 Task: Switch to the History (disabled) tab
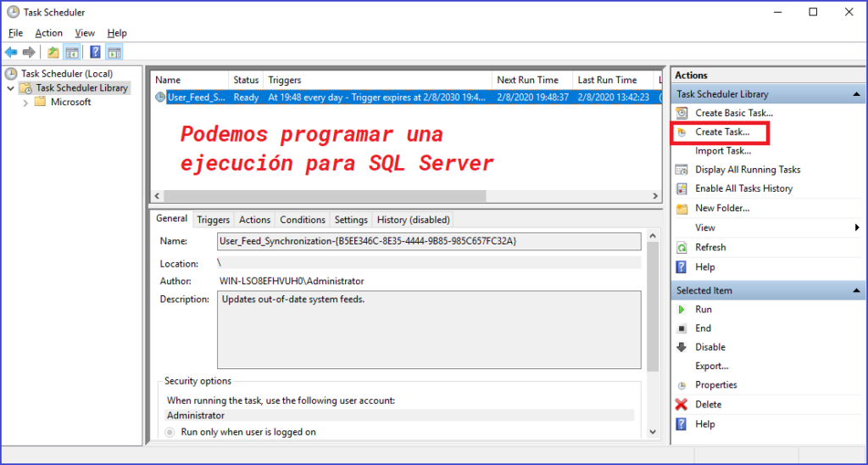click(413, 220)
